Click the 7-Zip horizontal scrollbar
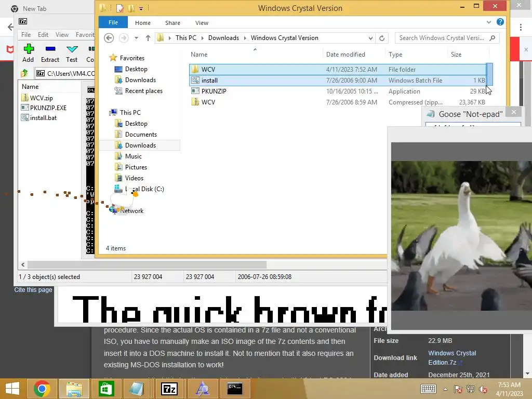532x399 pixels. tap(147, 264)
